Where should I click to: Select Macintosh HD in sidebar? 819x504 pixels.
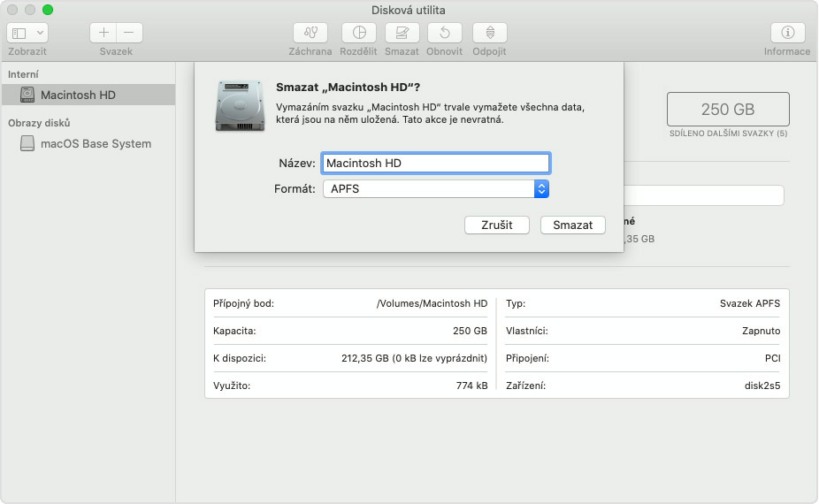click(78, 95)
